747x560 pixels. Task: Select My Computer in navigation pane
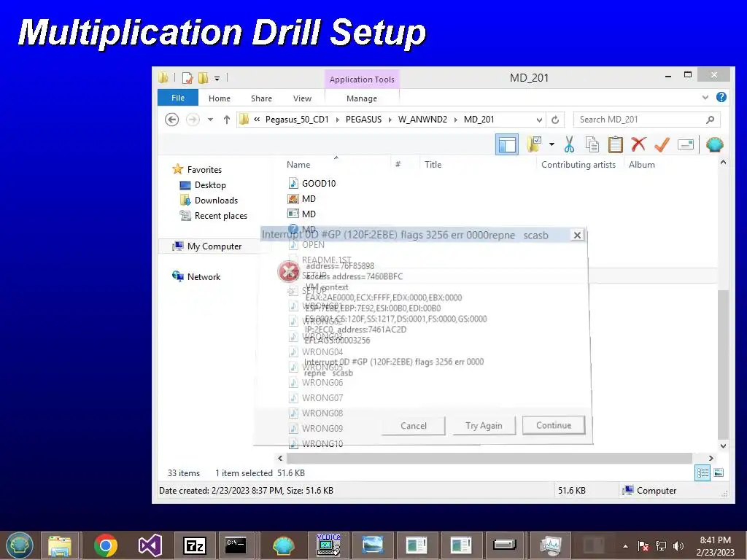pyautogui.click(x=214, y=246)
